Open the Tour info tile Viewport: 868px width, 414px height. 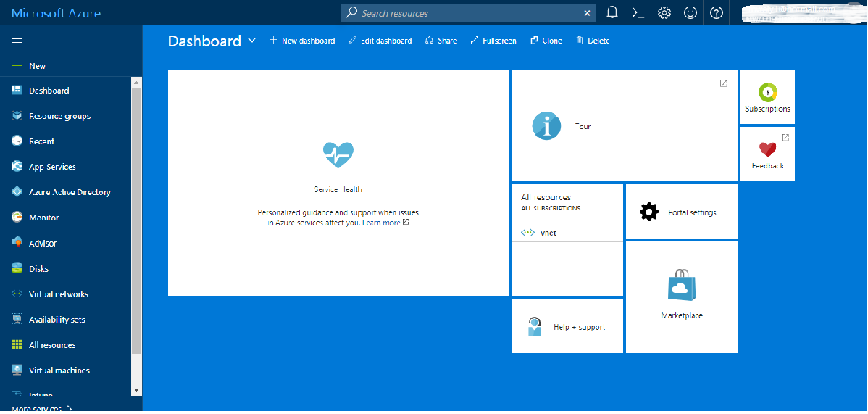coord(625,125)
